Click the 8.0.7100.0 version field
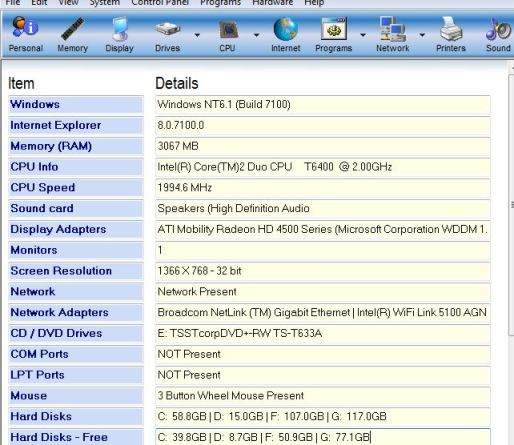 pos(323,125)
